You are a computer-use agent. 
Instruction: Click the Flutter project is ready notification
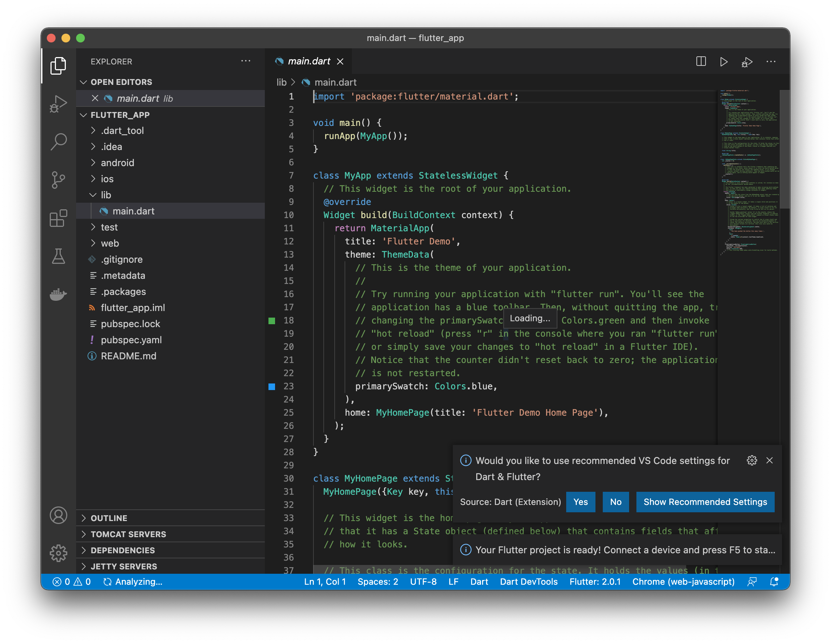pyautogui.click(x=617, y=550)
